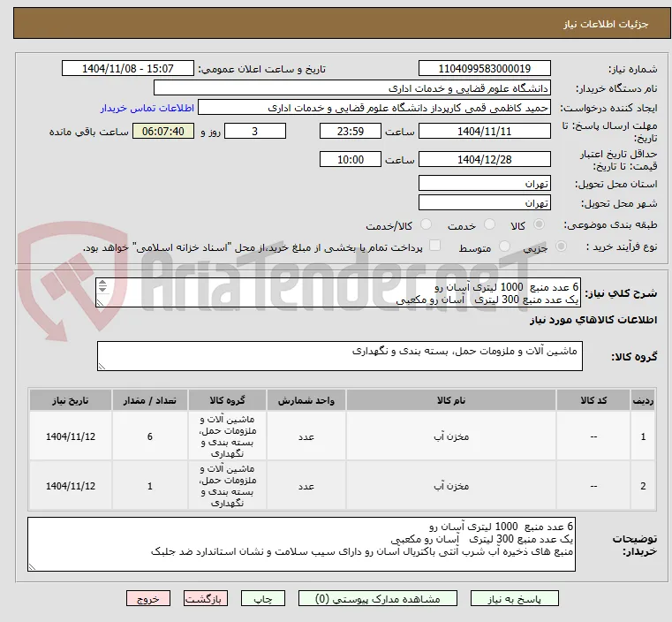Select the جزیی purchase type radio
This screenshot has width=672, height=622.
point(561,246)
